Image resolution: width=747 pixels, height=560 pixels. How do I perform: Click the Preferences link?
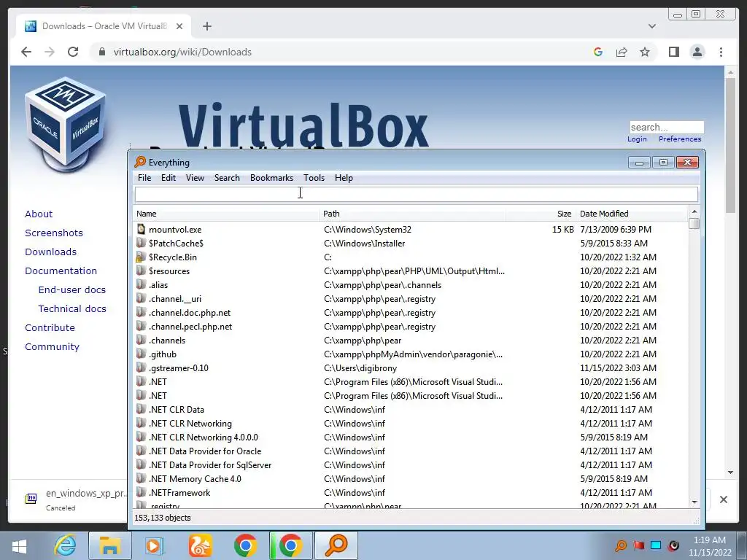click(x=680, y=139)
